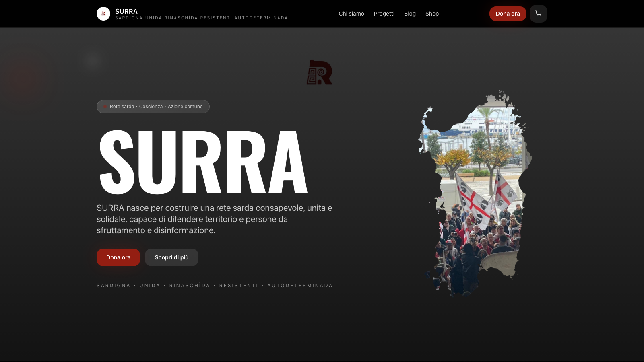644x362 pixels.
Task: Click the hero description paragraph text
Action: 213,219
